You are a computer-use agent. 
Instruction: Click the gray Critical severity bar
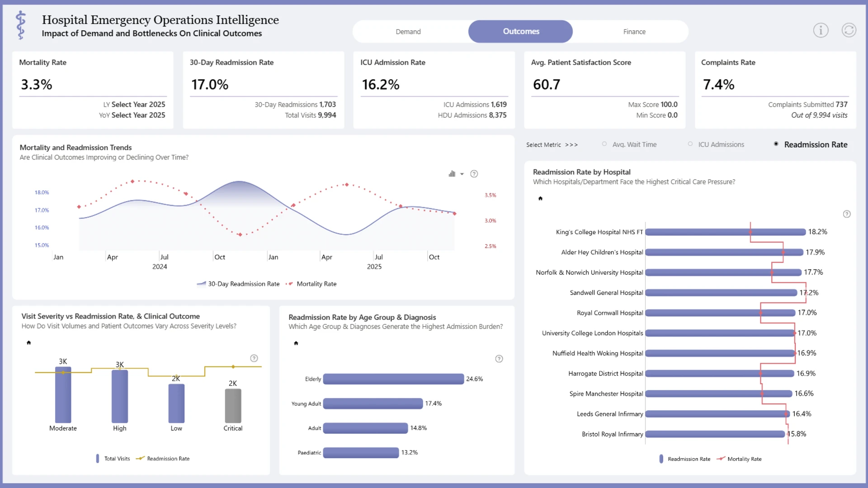[x=233, y=406]
